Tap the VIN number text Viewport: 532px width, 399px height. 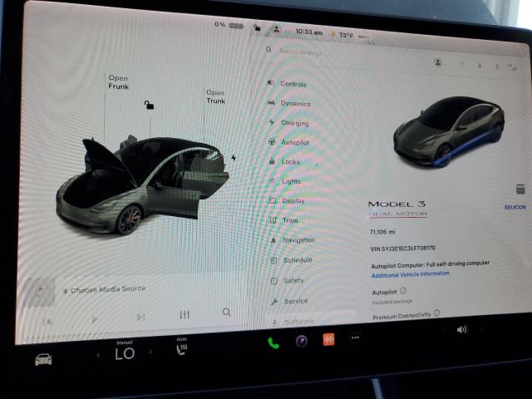pos(402,249)
